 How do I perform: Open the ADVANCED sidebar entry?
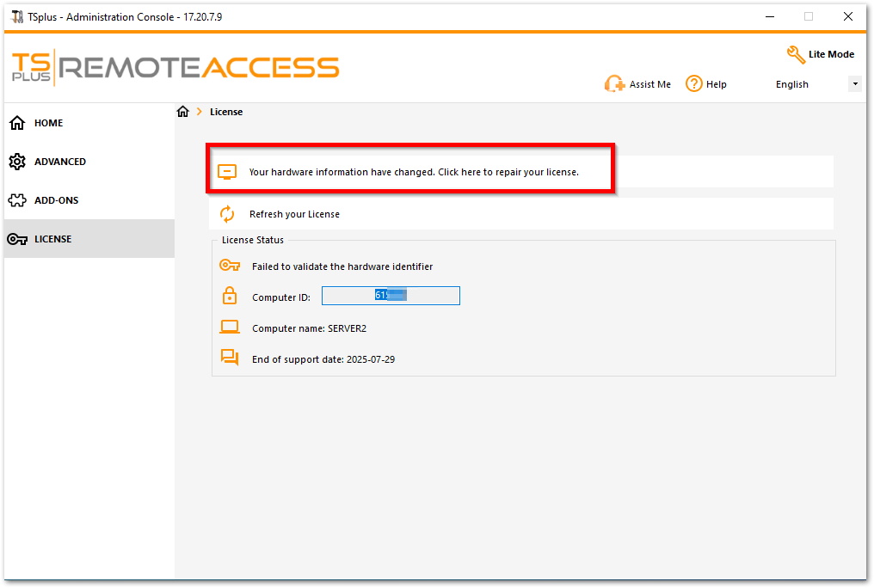point(60,162)
